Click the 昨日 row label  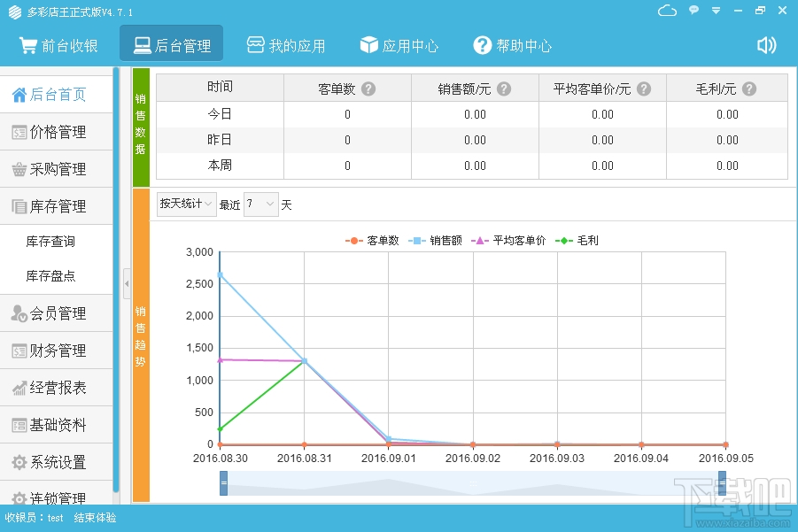click(x=220, y=139)
